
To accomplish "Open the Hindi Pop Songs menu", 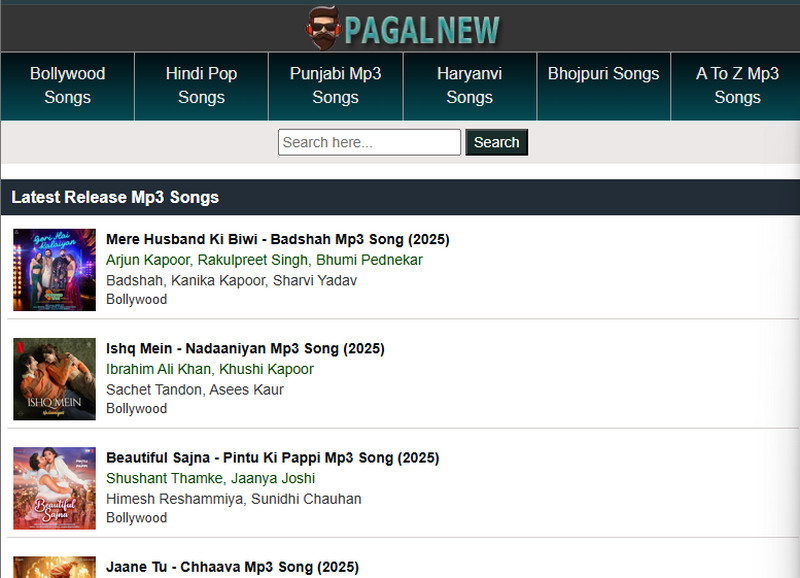I will coord(202,86).
